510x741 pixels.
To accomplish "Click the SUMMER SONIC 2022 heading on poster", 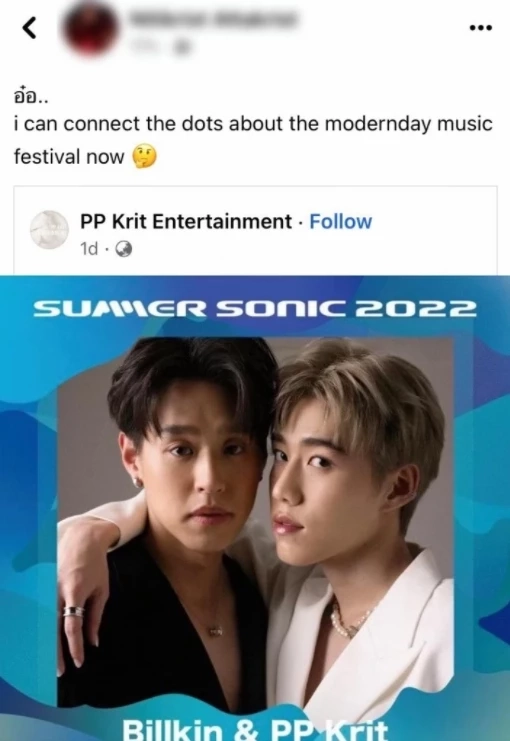I will pos(255,309).
